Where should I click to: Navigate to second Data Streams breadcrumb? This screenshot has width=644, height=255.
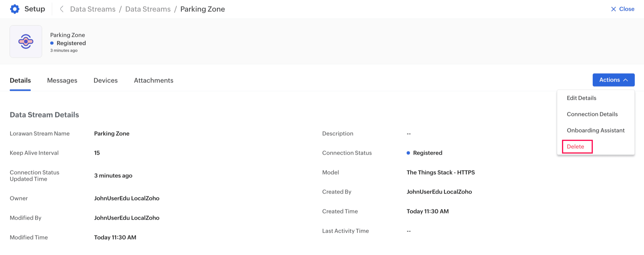[x=148, y=9]
